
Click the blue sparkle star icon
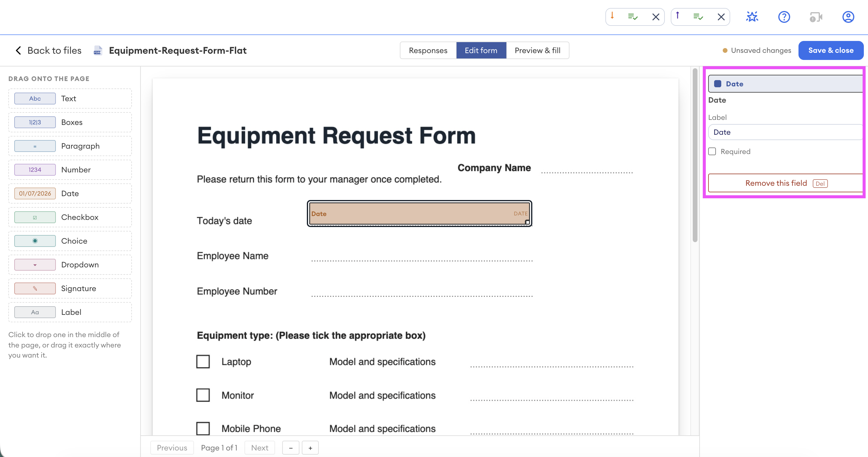[752, 17]
